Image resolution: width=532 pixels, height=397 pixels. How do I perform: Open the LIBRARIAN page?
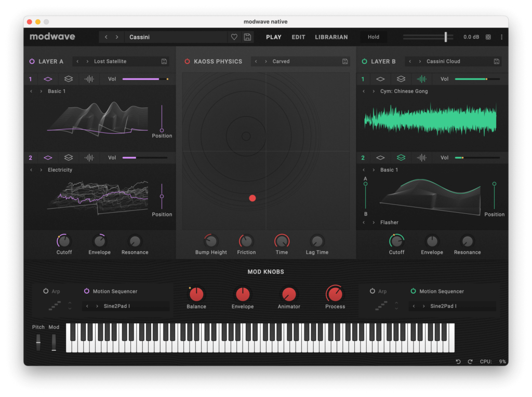pos(331,37)
